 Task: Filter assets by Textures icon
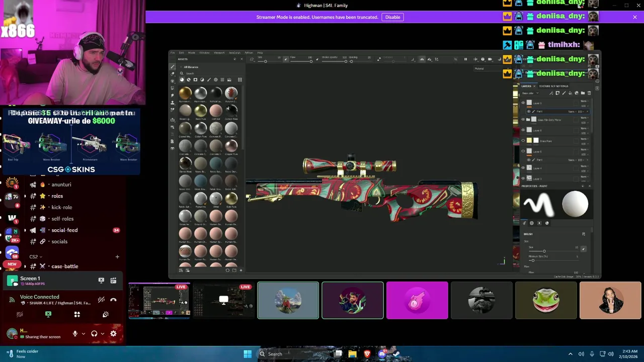tap(222, 79)
